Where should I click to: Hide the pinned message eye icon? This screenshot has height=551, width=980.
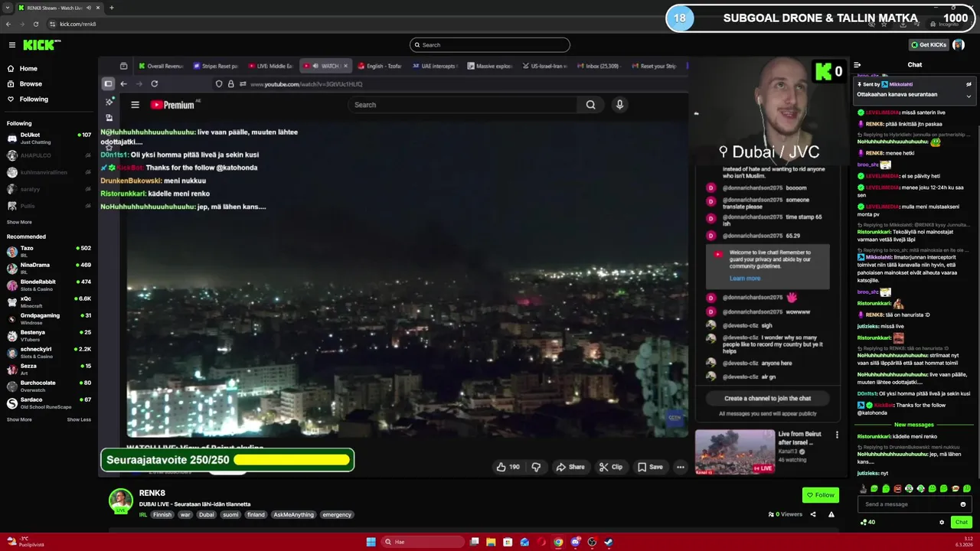tap(969, 84)
